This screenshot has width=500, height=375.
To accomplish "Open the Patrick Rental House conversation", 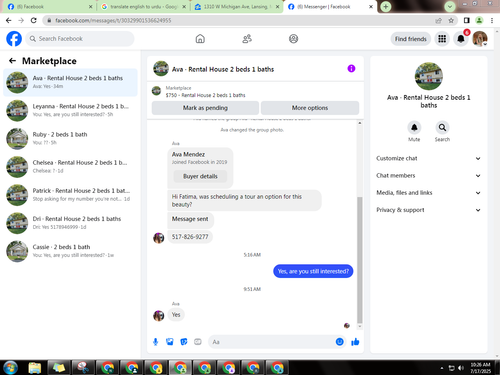I will [70, 195].
